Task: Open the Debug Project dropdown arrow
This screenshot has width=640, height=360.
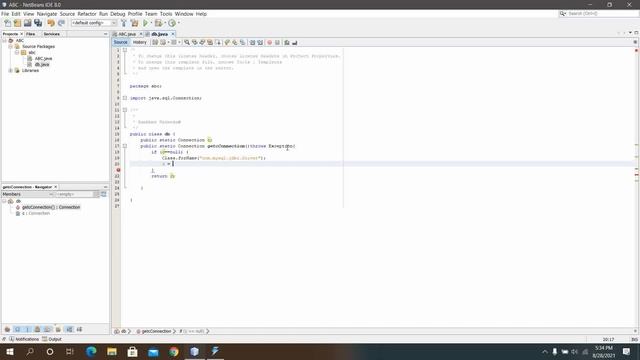Action: [164, 23]
